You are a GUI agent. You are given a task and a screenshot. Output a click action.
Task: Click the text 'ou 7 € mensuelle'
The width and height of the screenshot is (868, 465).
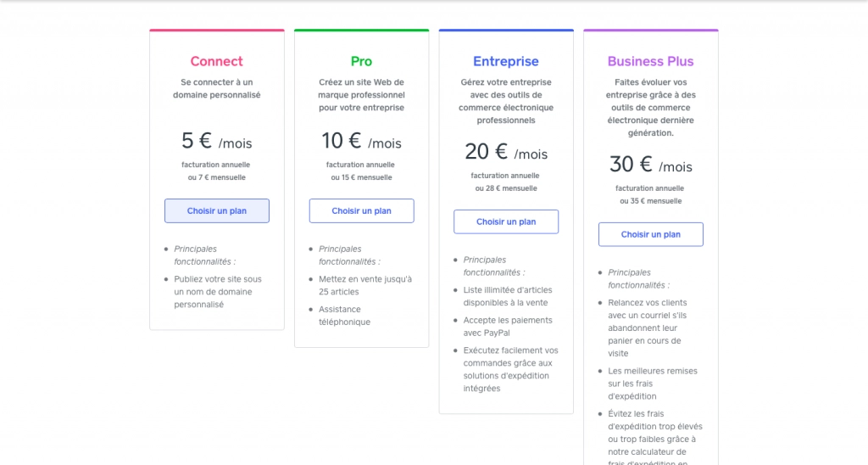point(216,177)
